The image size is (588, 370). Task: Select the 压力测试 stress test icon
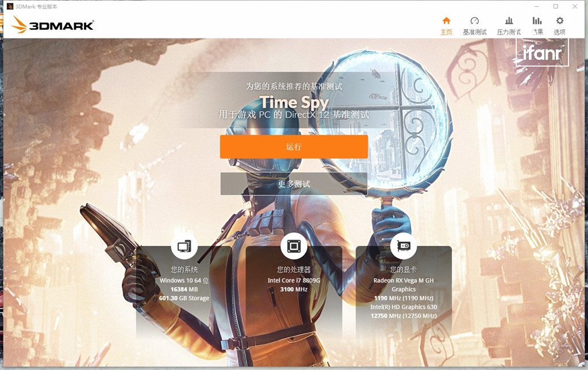click(x=508, y=21)
